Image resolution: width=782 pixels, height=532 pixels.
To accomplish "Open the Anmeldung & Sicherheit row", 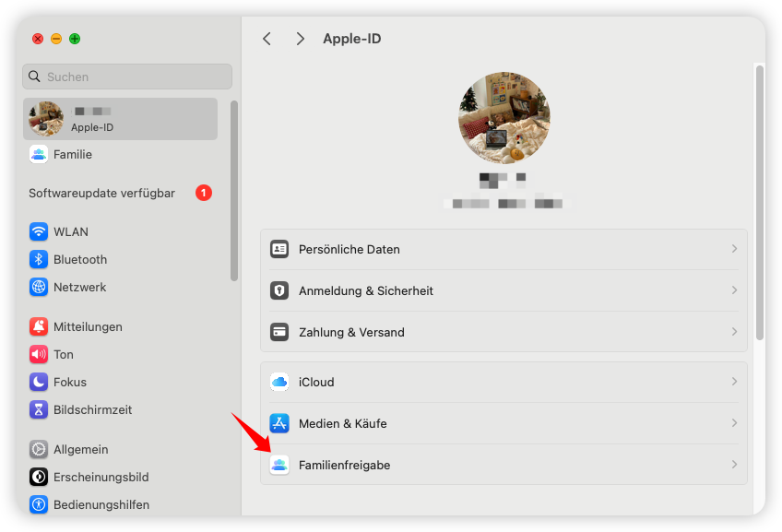I will pyautogui.click(x=504, y=290).
